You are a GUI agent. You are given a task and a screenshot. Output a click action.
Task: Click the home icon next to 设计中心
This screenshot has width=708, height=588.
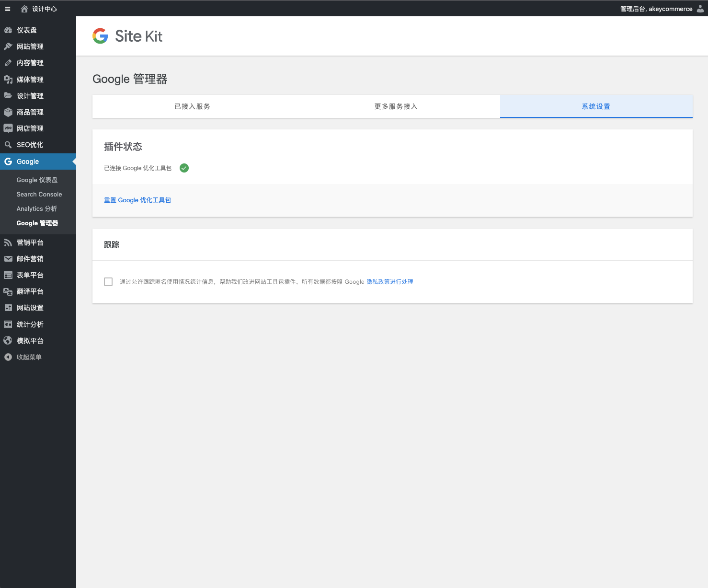pos(24,9)
